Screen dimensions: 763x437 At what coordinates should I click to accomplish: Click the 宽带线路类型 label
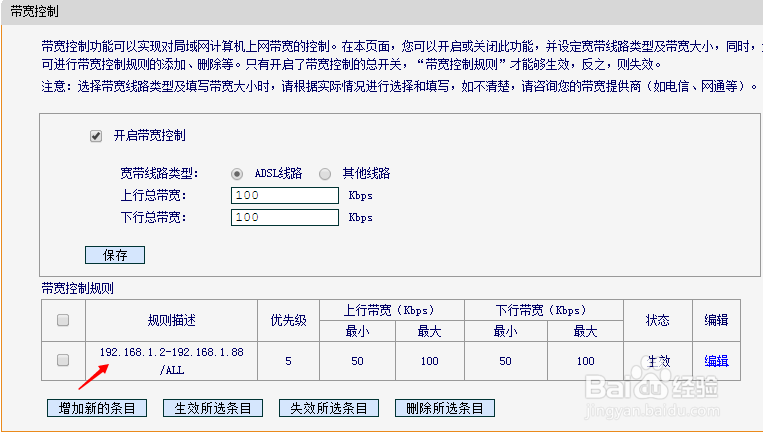coord(159,173)
